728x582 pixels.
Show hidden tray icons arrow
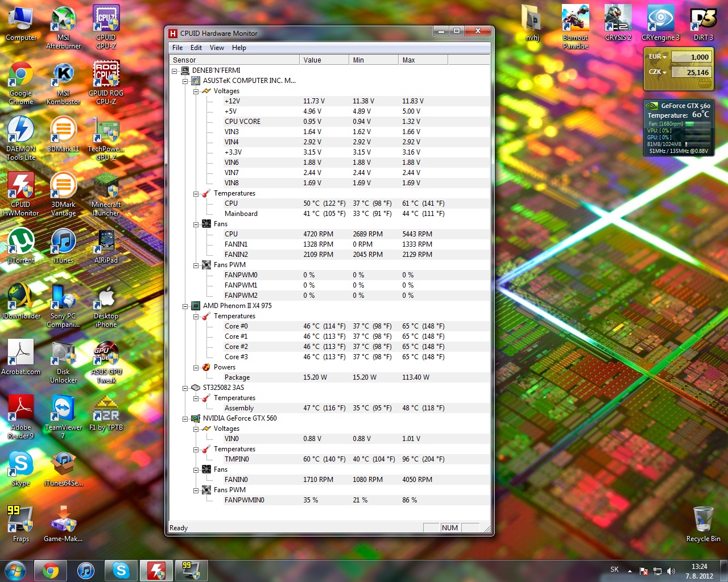(x=630, y=571)
